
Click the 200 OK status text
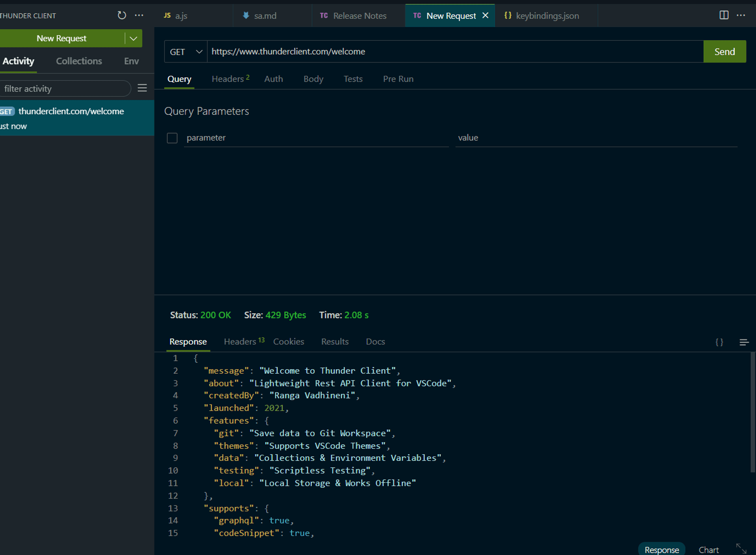click(216, 315)
